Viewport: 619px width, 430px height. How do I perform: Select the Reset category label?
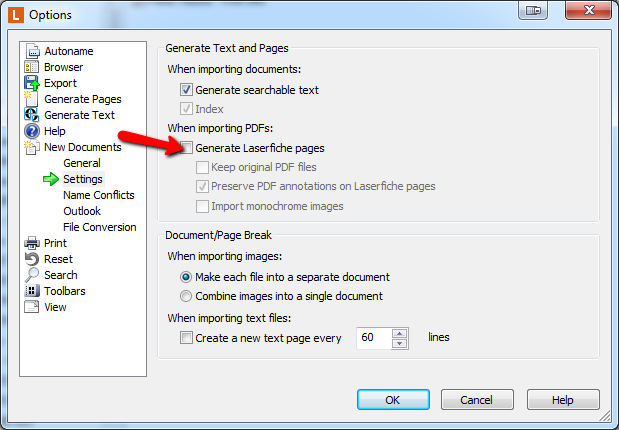click(x=58, y=259)
